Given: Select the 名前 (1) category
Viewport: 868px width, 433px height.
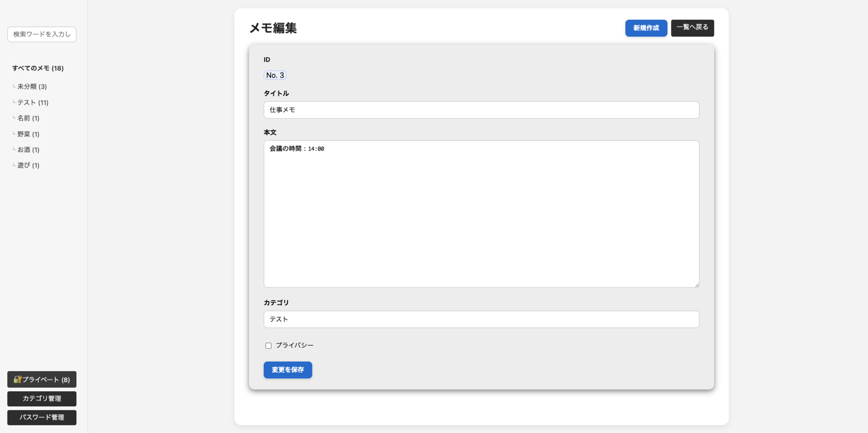Looking at the screenshot, I should pyautogui.click(x=28, y=118).
